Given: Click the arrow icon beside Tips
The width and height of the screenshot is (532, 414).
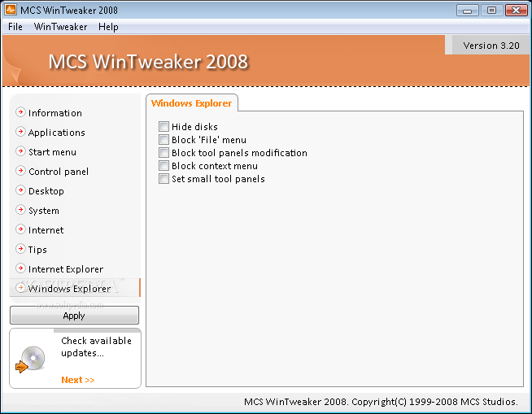Looking at the screenshot, I should 20,249.
